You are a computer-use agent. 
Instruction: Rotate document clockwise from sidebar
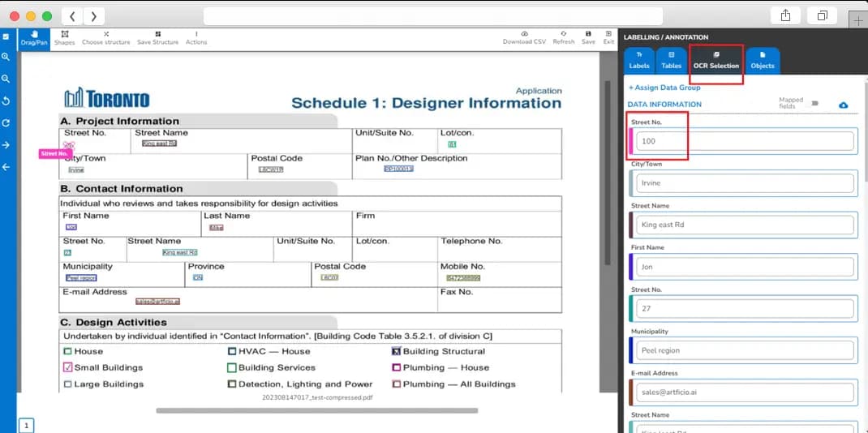click(x=6, y=123)
